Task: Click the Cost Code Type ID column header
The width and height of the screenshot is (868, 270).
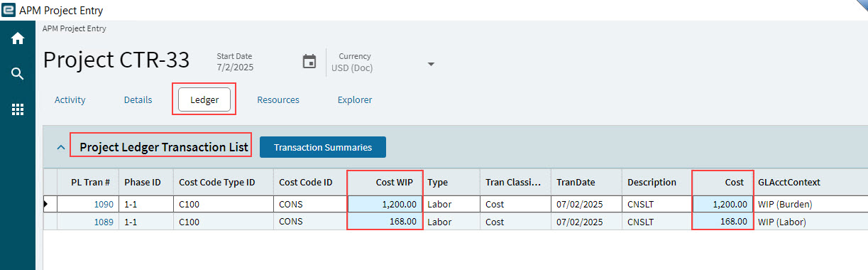Action: (223, 183)
